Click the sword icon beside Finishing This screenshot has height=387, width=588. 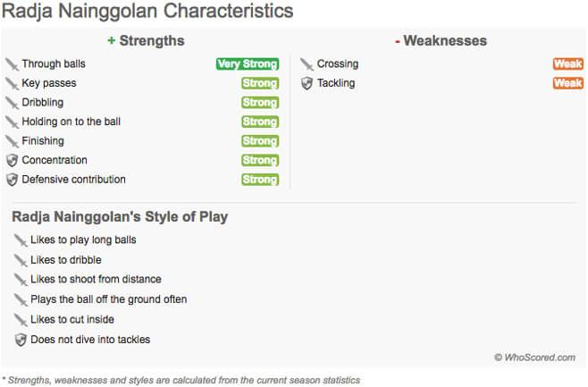tap(12, 141)
